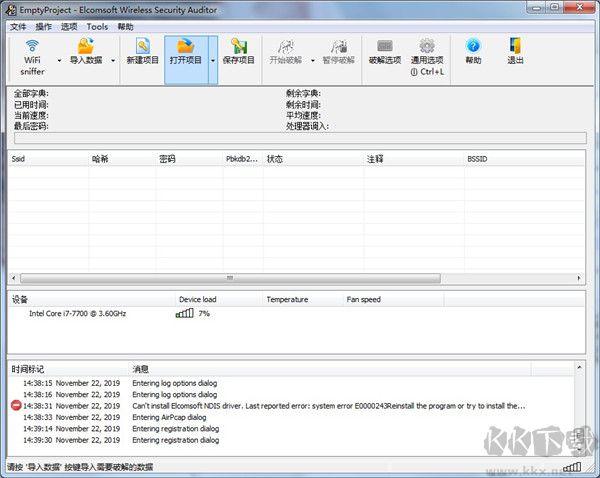Screen dimensions: 600x478
Task: Open the 操作 menu
Action: click(x=44, y=27)
